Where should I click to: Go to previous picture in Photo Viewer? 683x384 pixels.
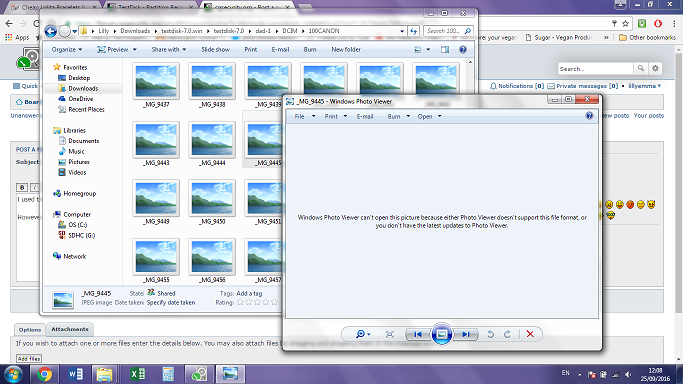pos(417,334)
